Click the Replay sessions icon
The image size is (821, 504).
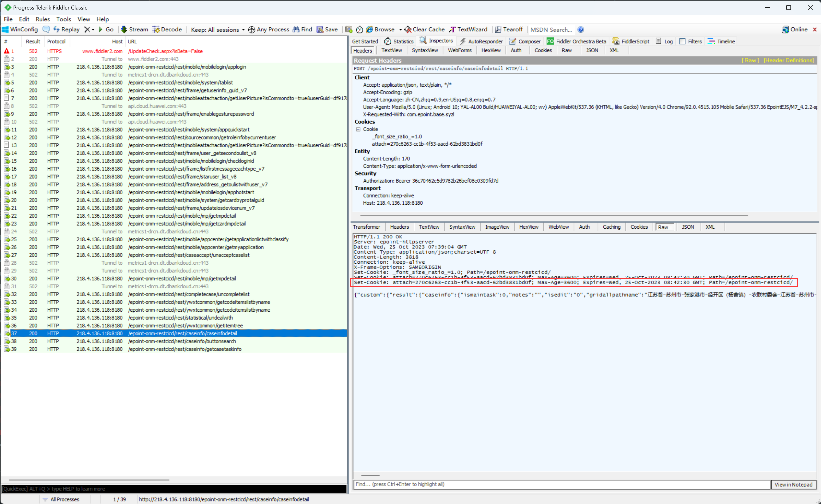point(56,29)
